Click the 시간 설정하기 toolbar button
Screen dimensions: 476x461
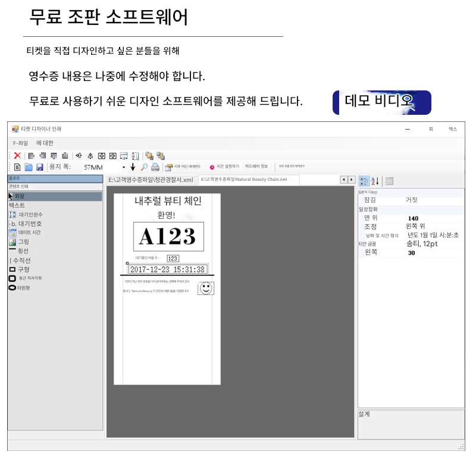pyautogui.click(x=224, y=167)
